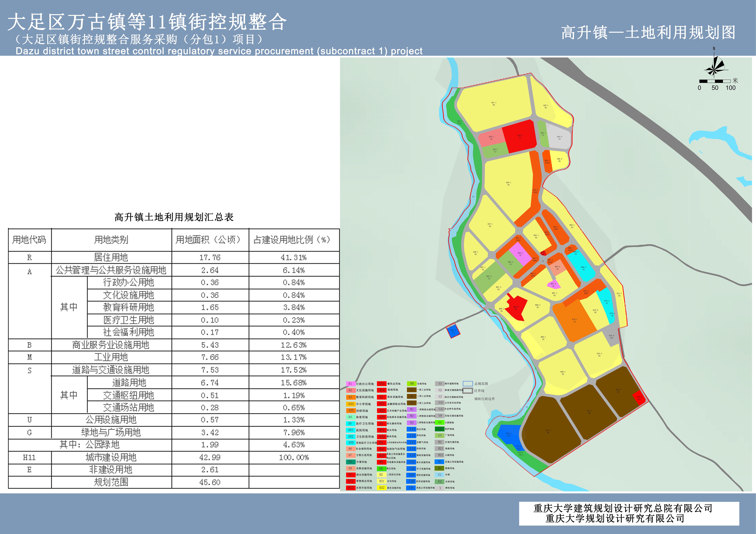The height and width of the screenshot is (534, 756).
Task: Click the 高升镇—土地利用规划图 heading
Action: tap(648, 33)
